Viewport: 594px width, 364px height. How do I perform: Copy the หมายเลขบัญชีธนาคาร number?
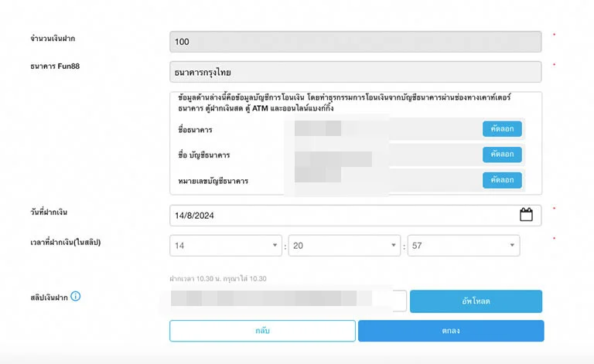[502, 180]
